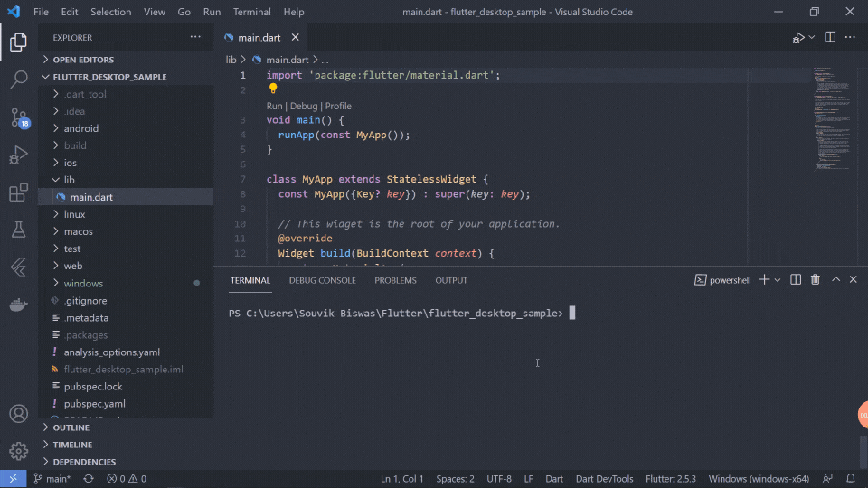868x488 pixels.
Task: Click the Flutter: 2.5.3 status bar entry
Action: pos(670,479)
